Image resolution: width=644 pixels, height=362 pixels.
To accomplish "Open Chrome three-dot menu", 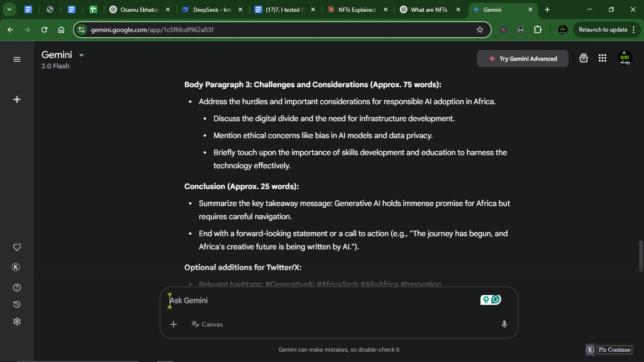I will [x=634, y=30].
